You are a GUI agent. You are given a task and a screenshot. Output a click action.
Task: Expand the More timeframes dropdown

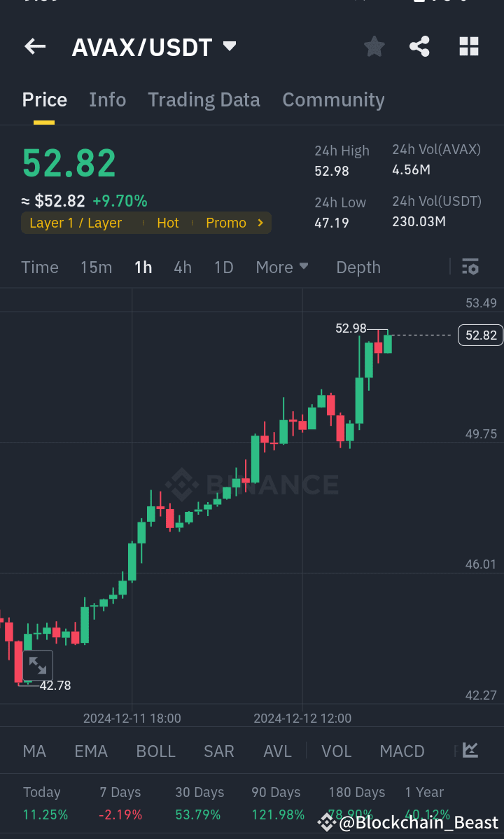281,267
